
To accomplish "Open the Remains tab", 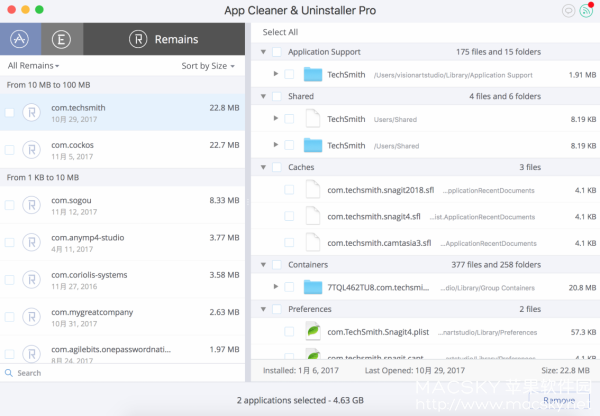I will pos(164,39).
